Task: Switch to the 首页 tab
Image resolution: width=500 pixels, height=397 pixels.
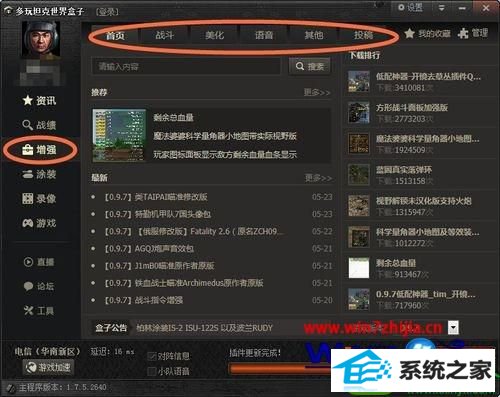Action: (115, 35)
